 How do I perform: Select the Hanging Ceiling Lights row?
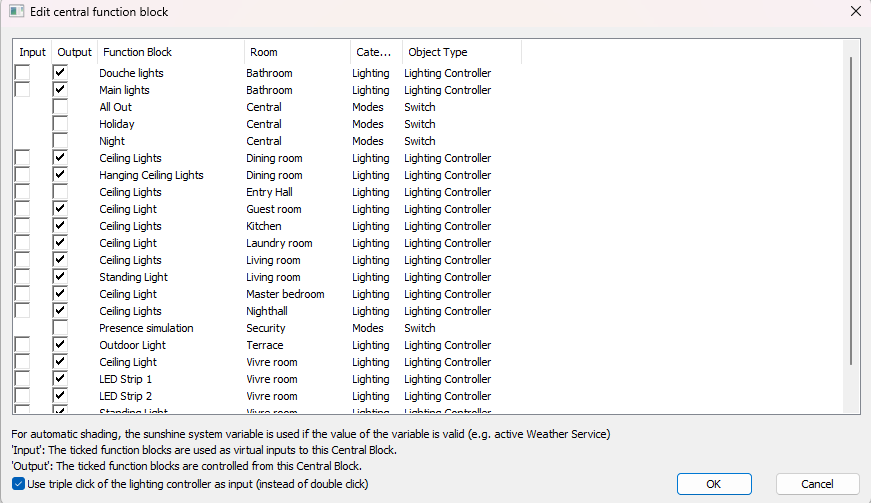tap(151, 175)
